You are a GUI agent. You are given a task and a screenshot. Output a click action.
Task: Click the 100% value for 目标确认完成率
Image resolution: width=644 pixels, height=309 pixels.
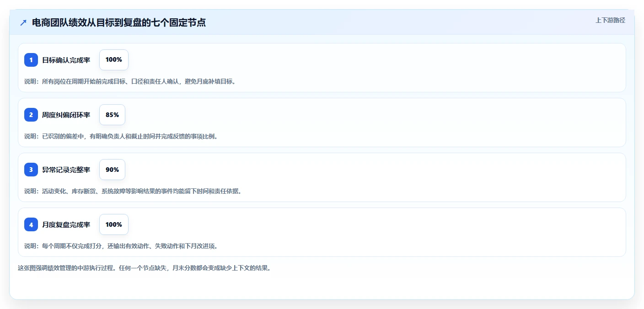pos(114,60)
